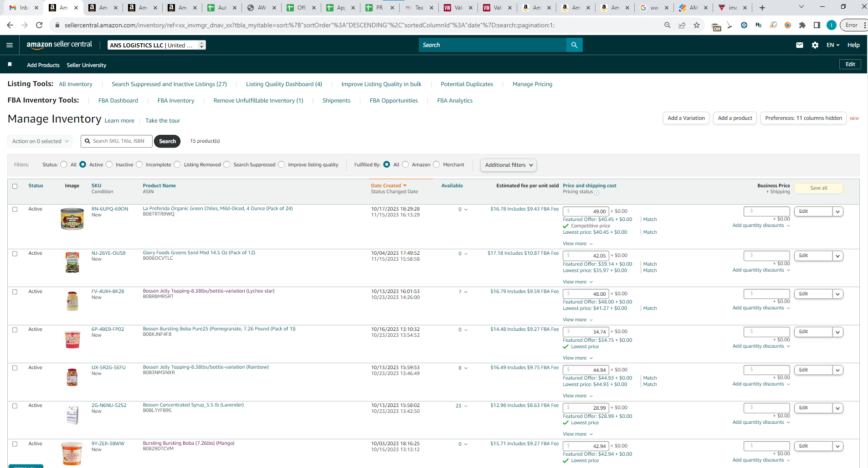Check the box for SKU RN-6UPQ-69ON row
This screenshot has height=468, width=868.
coord(15,210)
